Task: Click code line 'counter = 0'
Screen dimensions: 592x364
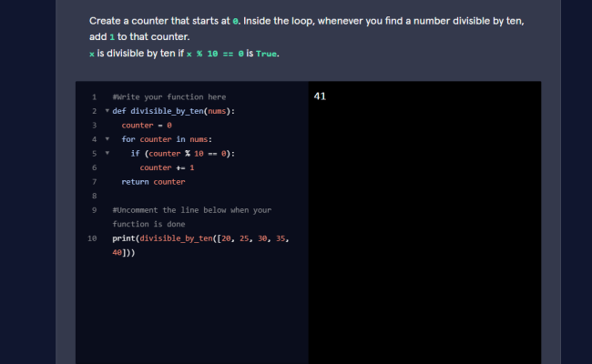Action: (147, 126)
